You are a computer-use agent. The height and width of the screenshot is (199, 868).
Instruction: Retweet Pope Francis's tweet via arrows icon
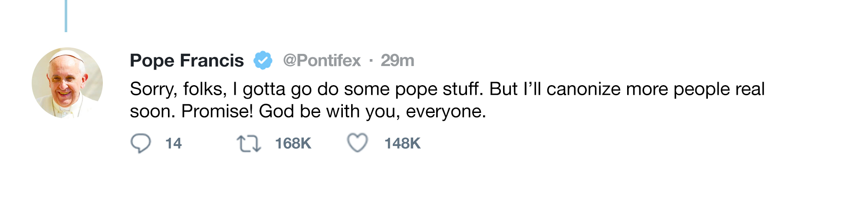pyautogui.click(x=249, y=144)
